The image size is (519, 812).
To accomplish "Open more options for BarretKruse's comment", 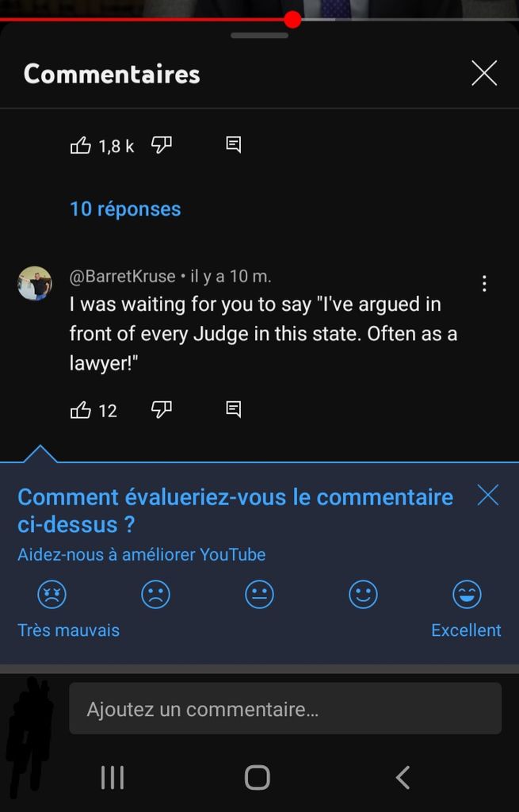I will point(484,284).
